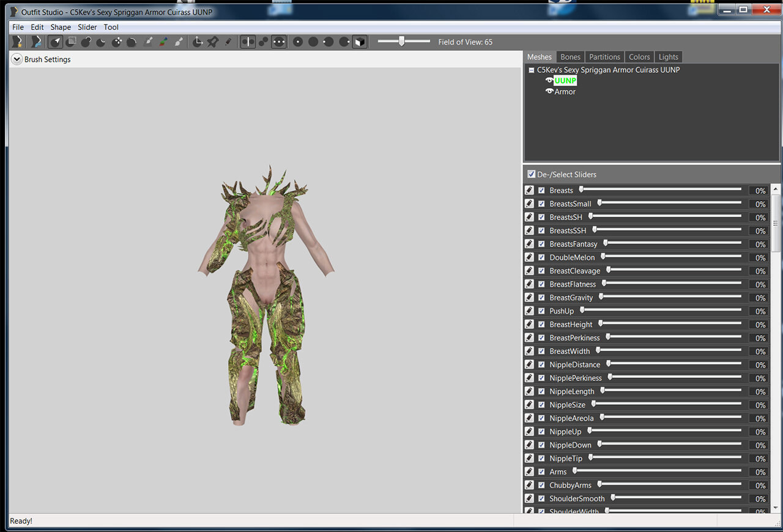Click the edit pencil for ShoulderSmooth slider
783x532 pixels.
pos(530,498)
